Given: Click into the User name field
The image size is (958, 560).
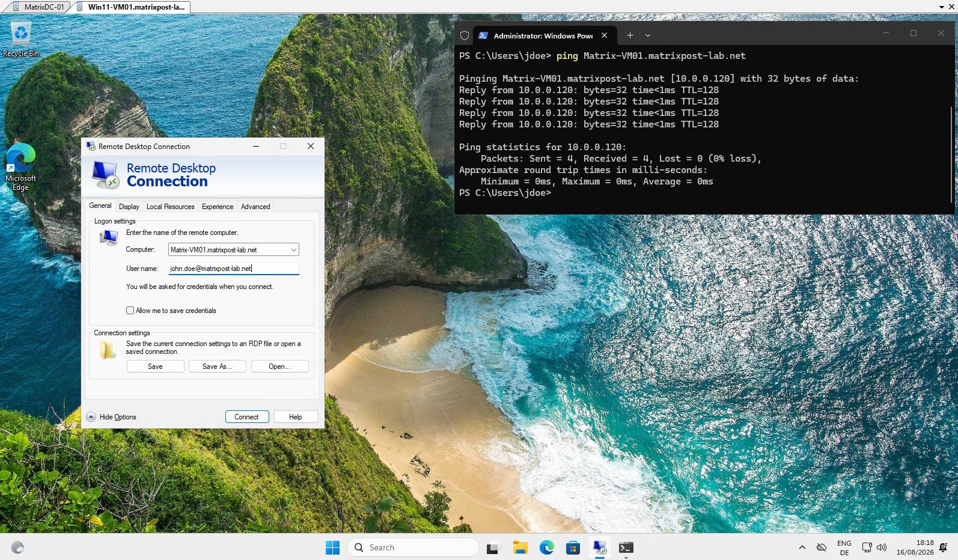Looking at the screenshot, I should click(234, 269).
